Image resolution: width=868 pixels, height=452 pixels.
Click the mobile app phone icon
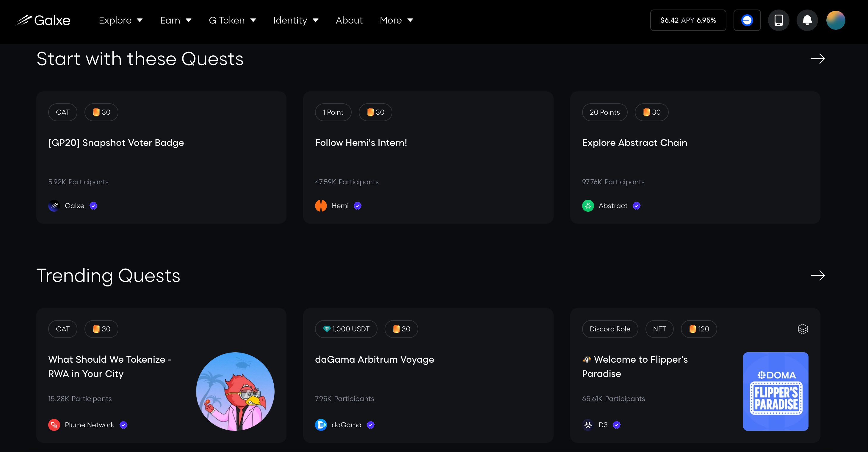click(x=778, y=20)
